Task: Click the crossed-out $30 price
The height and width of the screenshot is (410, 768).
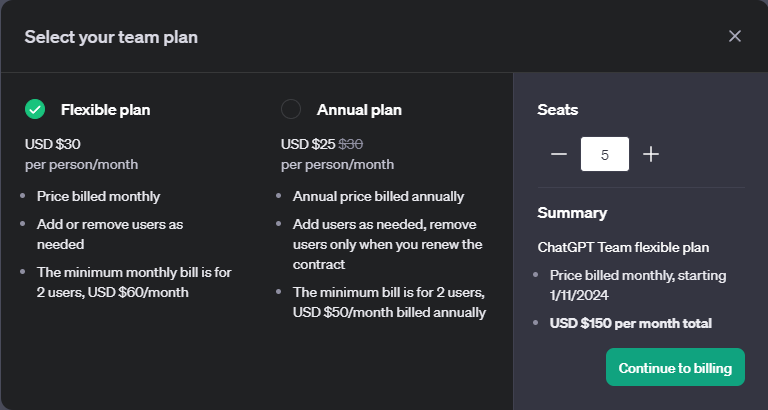Action: tap(351, 144)
